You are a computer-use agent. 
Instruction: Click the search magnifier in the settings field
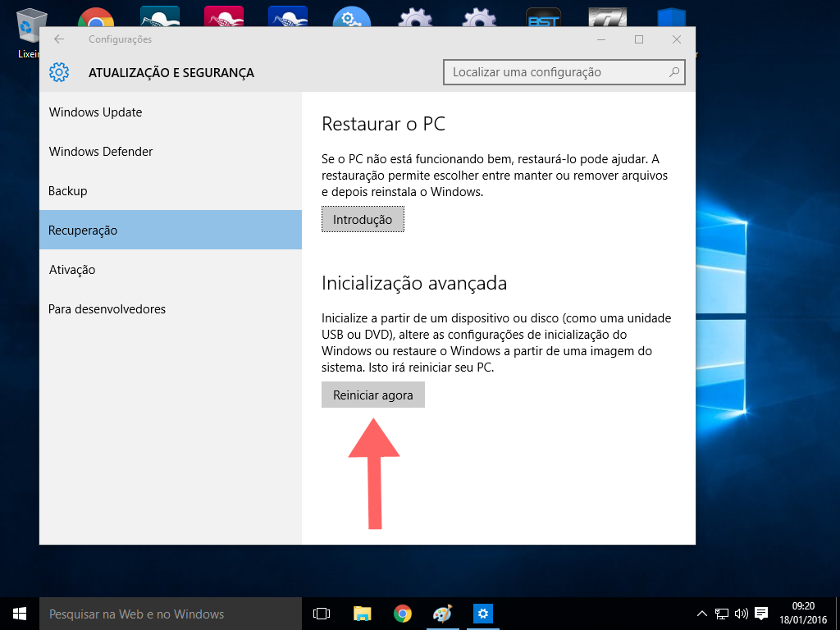coord(674,72)
